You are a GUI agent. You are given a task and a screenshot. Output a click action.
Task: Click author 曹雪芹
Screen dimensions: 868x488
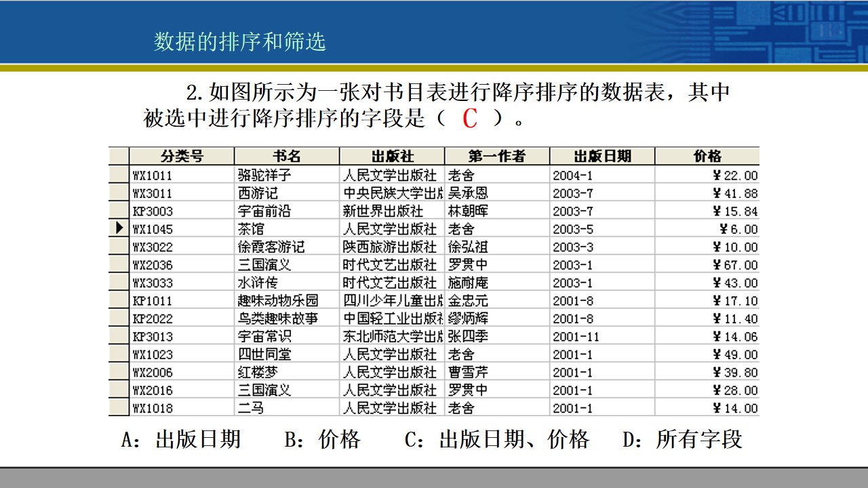pyautogui.click(x=468, y=372)
